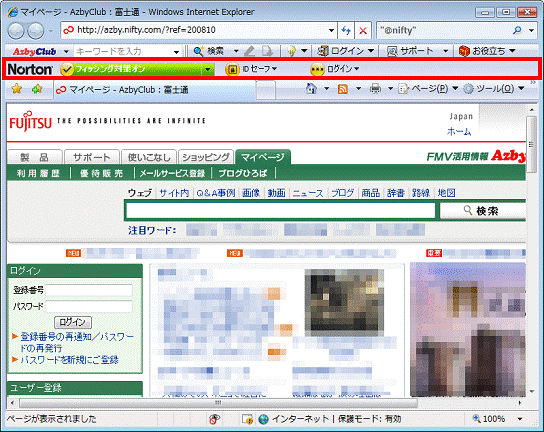Click the パスワード input field
The width and height of the screenshot is (544, 432).
pos(89,306)
